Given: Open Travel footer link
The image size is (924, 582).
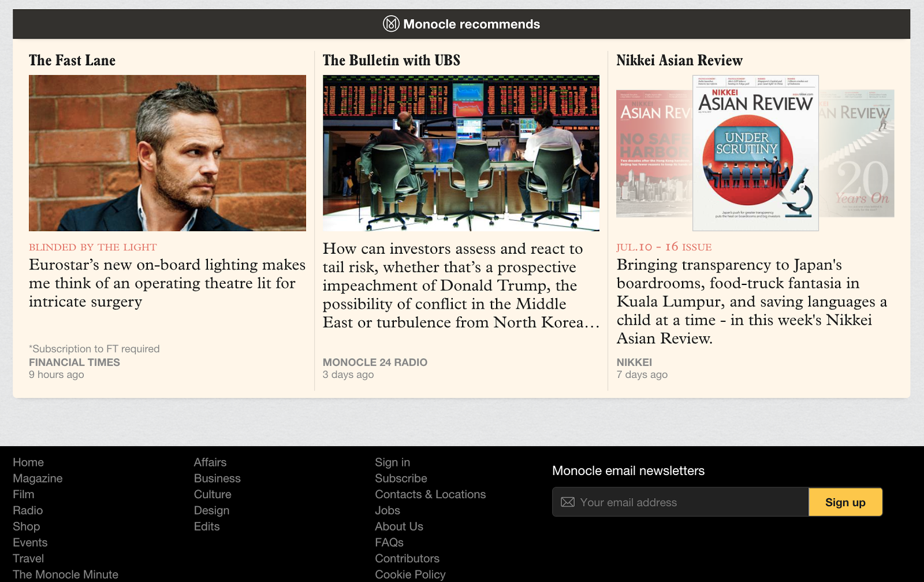Looking at the screenshot, I should [x=28, y=559].
